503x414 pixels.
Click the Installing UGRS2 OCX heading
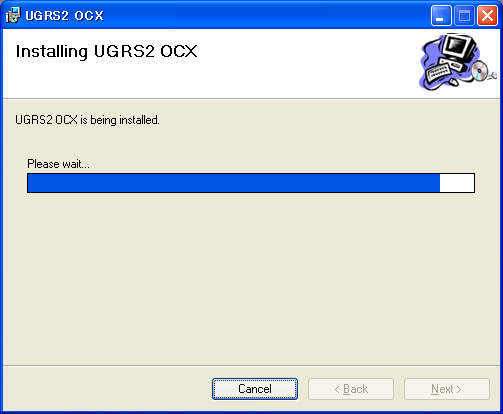click(107, 52)
